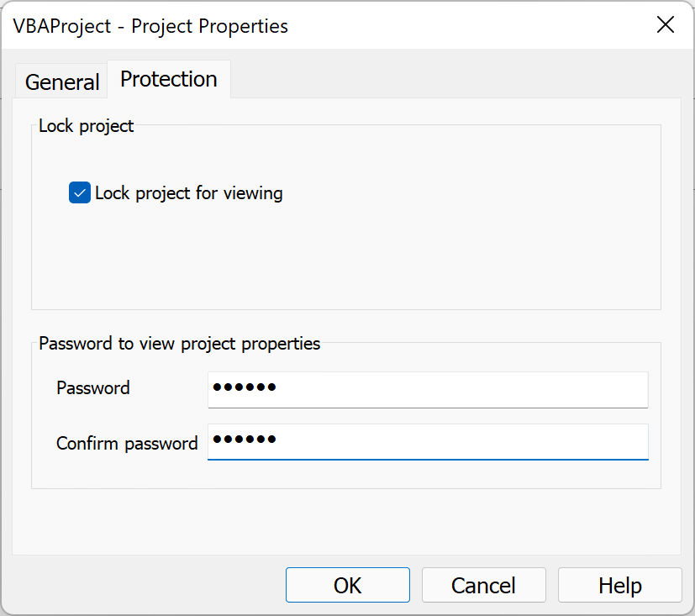Image resolution: width=695 pixels, height=616 pixels.
Task: Close the Project Properties dialog
Action: [665, 25]
